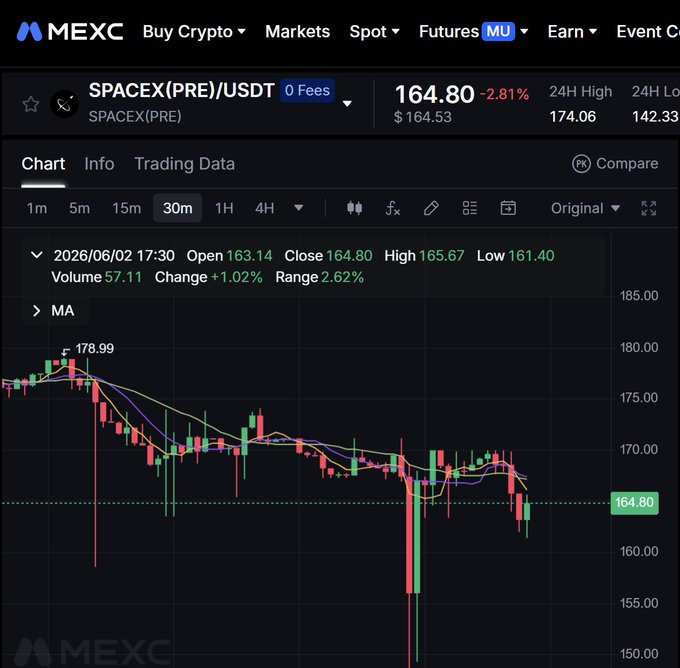This screenshot has height=668, width=680.
Task: Click the 2026/06/02 17:30 timestamp
Action: pyautogui.click(x=114, y=255)
